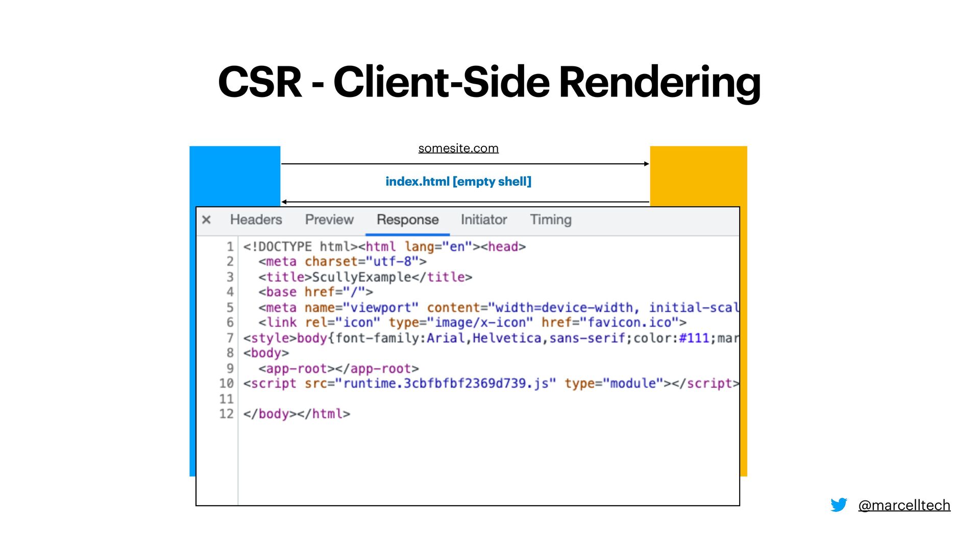Viewport: 980px width, 551px height.
Task: Click the title ScullyExample line
Action: [365, 277]
